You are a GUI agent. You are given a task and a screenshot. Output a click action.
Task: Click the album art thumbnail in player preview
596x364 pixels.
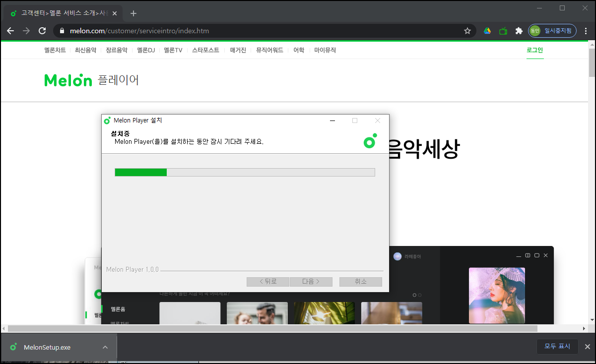(x=497, y=296)
